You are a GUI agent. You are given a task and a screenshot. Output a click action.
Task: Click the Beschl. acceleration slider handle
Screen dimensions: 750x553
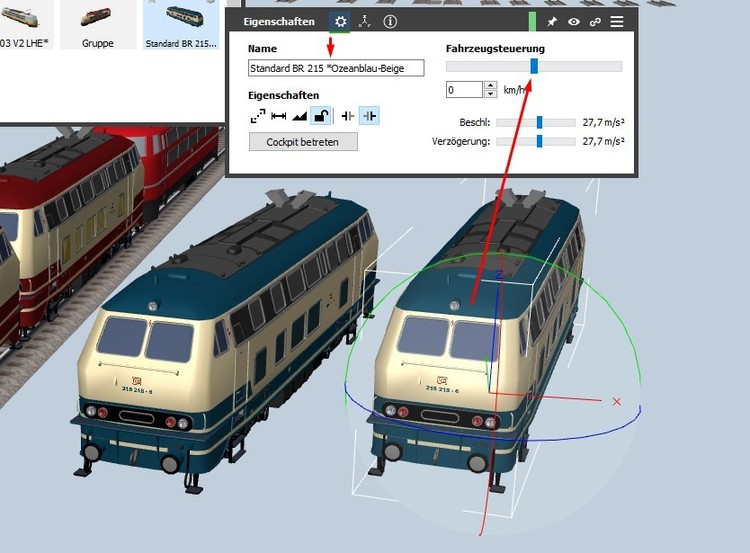(540, 122)
